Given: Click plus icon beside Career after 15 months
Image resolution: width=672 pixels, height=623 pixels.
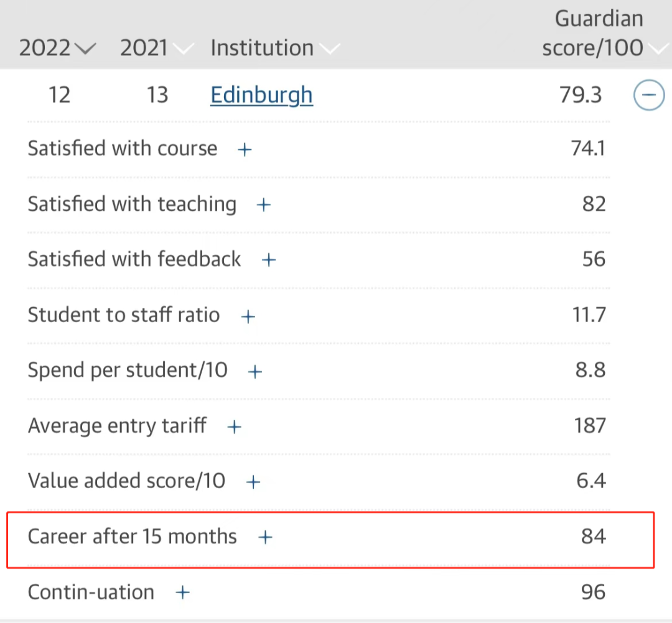Looking at the screenshot, I should (x=266, y=538).
